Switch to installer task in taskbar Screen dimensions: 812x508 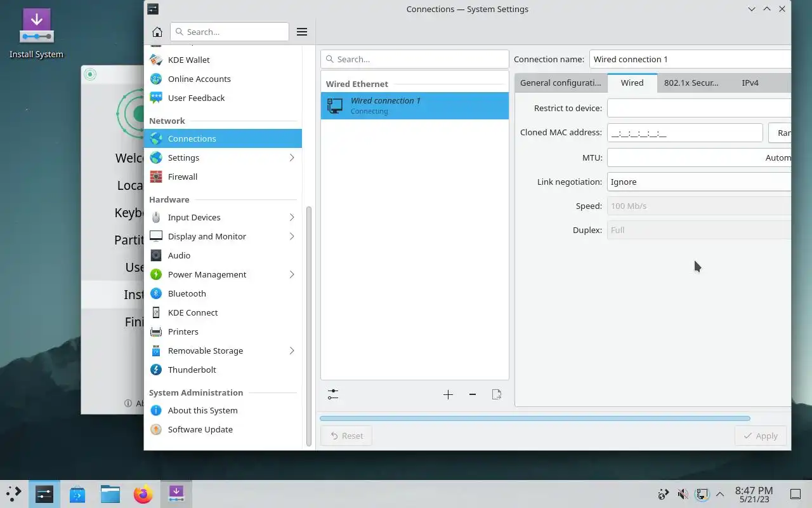click(x=176, y=493)
